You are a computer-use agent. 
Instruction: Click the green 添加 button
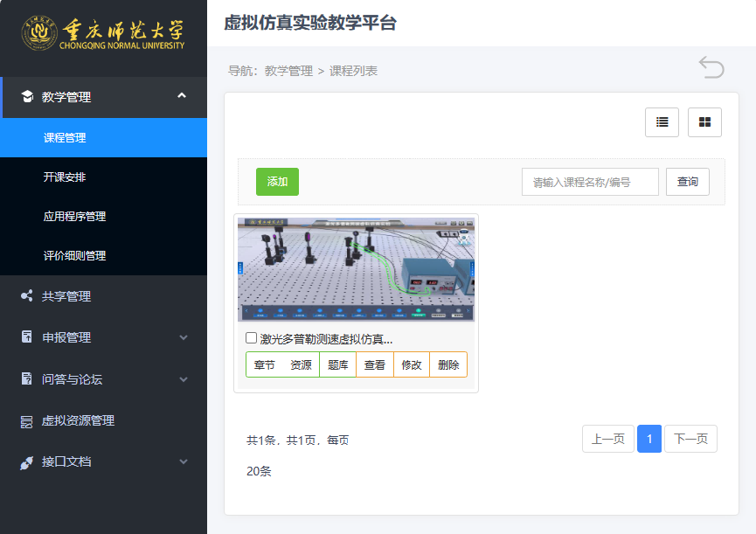(x=277, y=182)
